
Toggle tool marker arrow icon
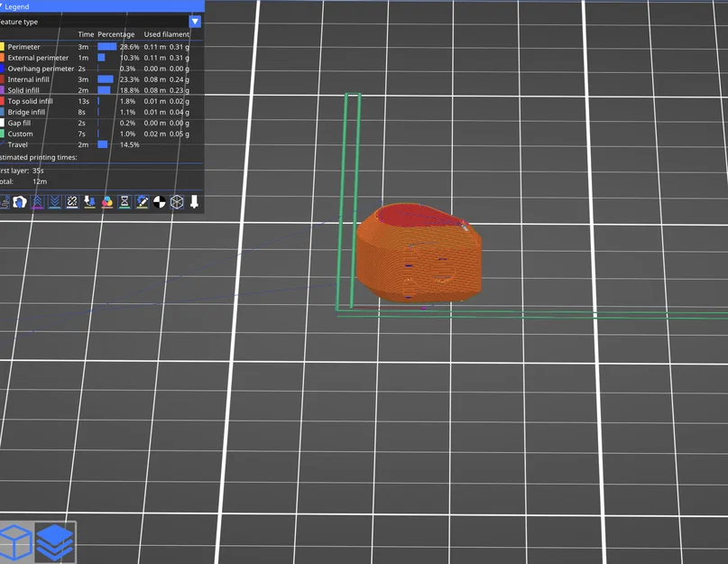[194, 202]
